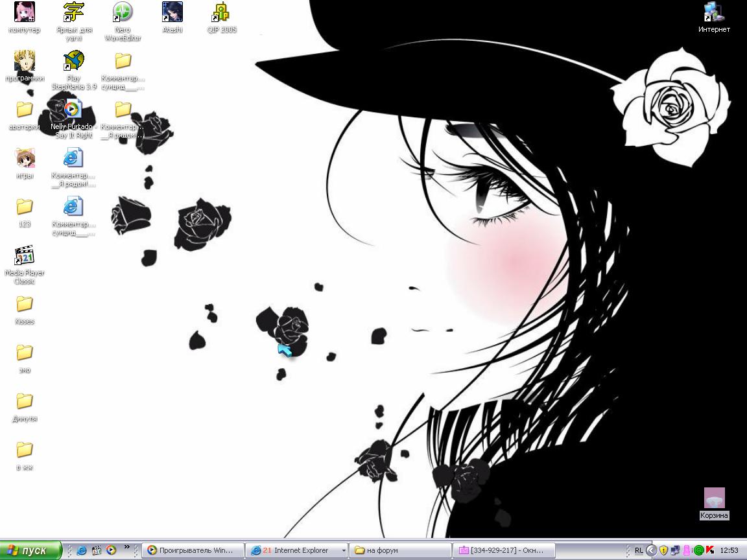Image resolution: width=747 pixels, height=560 pixels.
Task: Click the RL language indicator
Action: (x=638, y=550)
